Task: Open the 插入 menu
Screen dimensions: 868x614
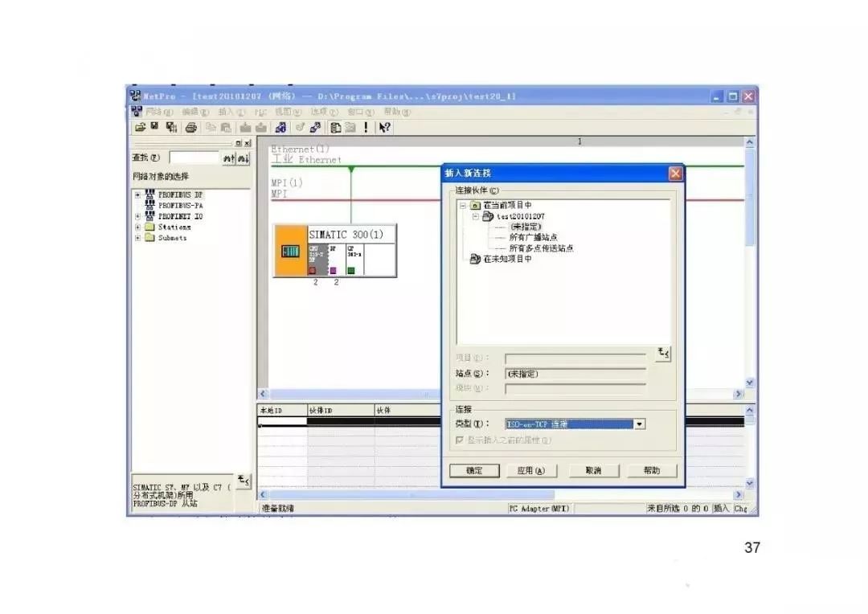Action: tap(231, 112)
